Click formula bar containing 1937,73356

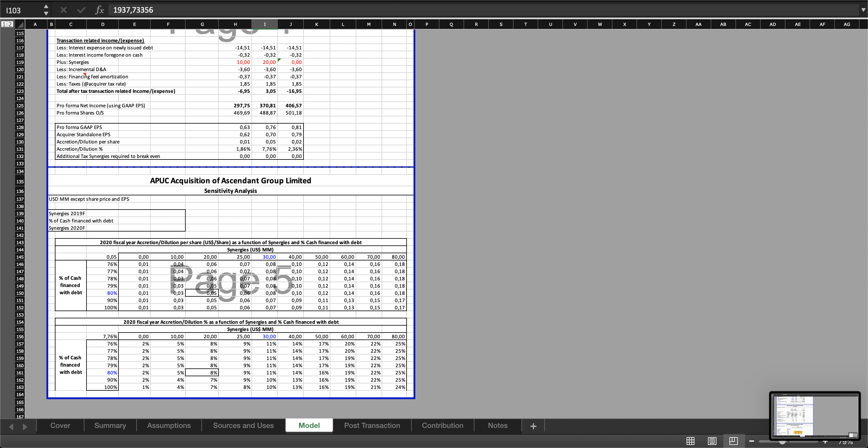tap(483, 10)
